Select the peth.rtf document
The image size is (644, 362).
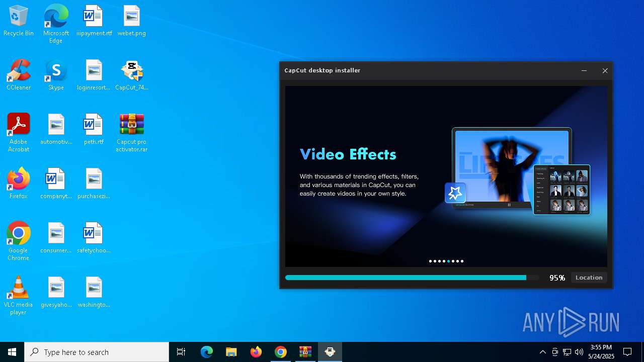tap(94, 129)
